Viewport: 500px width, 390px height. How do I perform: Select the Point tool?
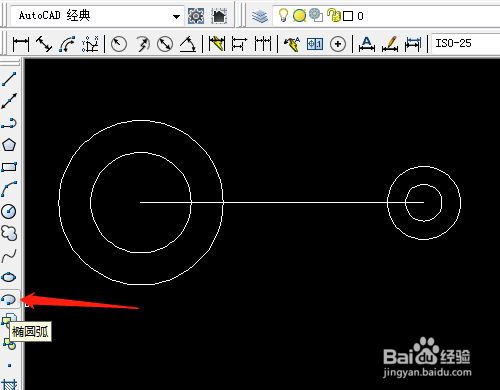(x=9, y=365)
